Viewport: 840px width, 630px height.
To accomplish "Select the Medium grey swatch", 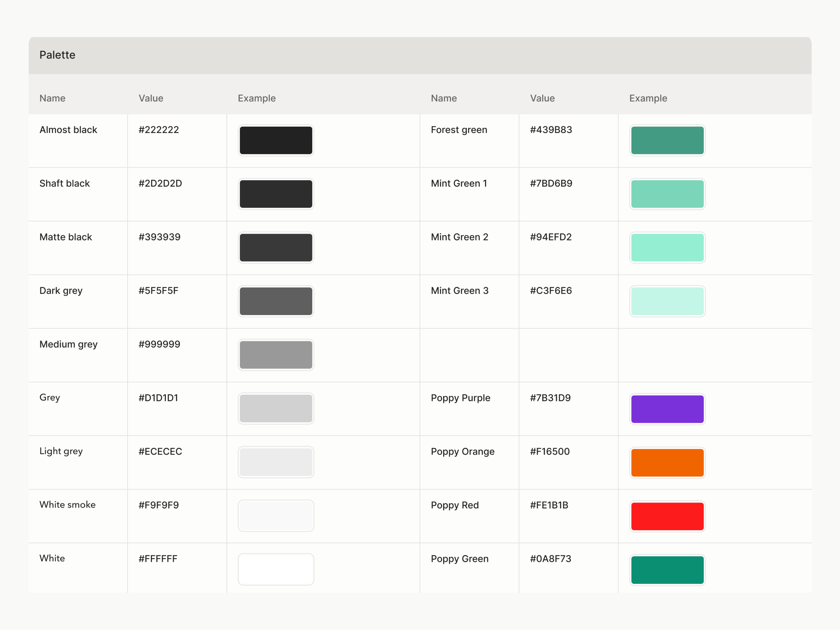I will click(x=276, y=355).
